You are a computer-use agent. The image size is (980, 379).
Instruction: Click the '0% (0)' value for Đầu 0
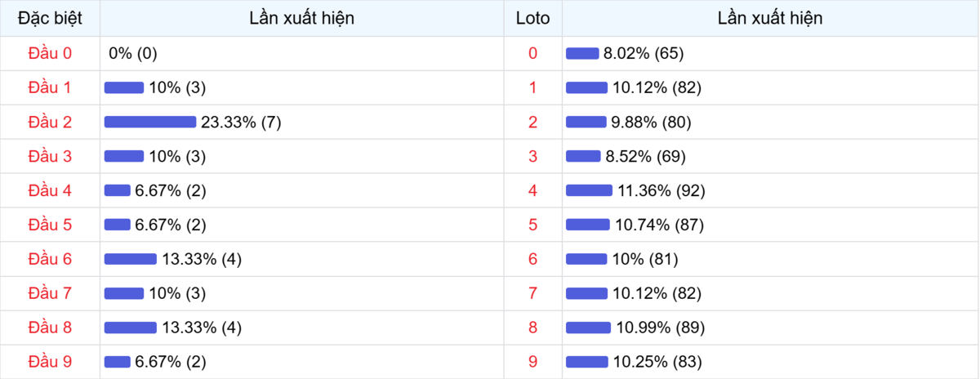[132, 53]
